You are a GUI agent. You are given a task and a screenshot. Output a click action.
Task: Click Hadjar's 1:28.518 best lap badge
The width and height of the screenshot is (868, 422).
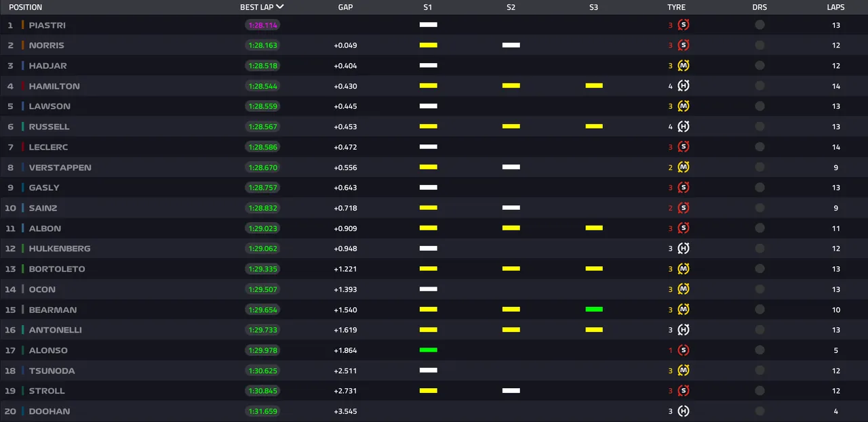262,66
